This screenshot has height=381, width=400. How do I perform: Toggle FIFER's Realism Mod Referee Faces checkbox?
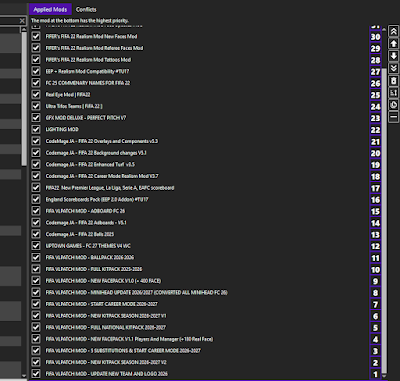[36, 48]
